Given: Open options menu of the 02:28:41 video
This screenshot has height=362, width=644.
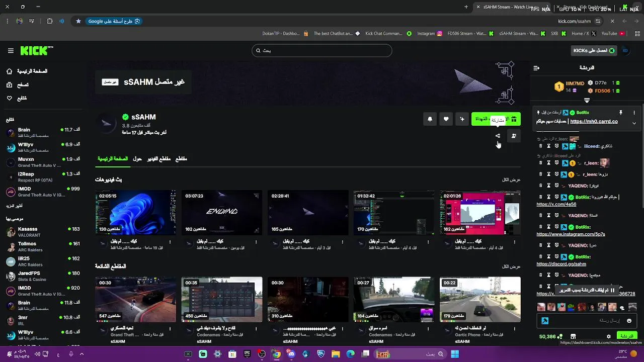Looking at the screenshot, I should coord(342,242).
